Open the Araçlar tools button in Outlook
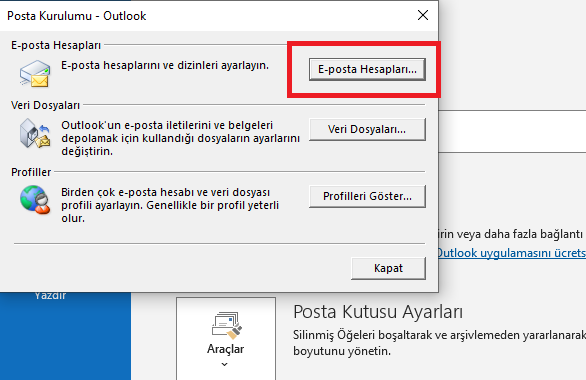Screen dimensions: 586x380 pyautogui.click(x=226, y=339)
